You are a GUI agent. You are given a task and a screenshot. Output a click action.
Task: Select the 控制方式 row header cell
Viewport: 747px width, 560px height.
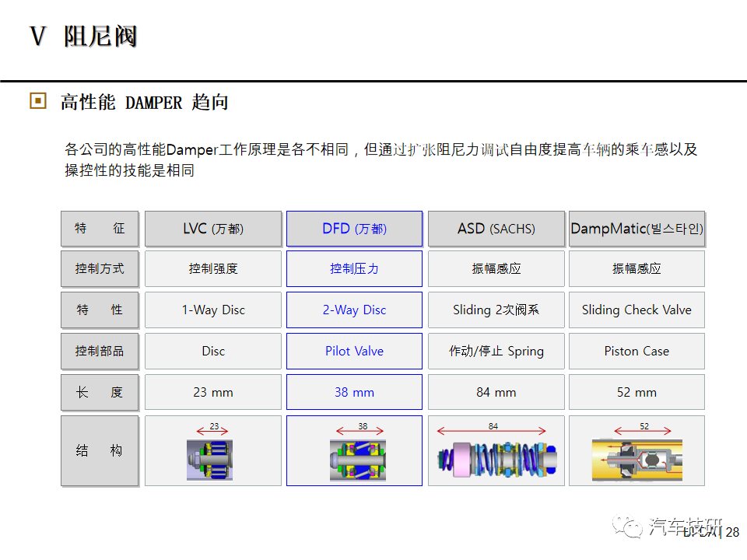[x=100, y=268]
